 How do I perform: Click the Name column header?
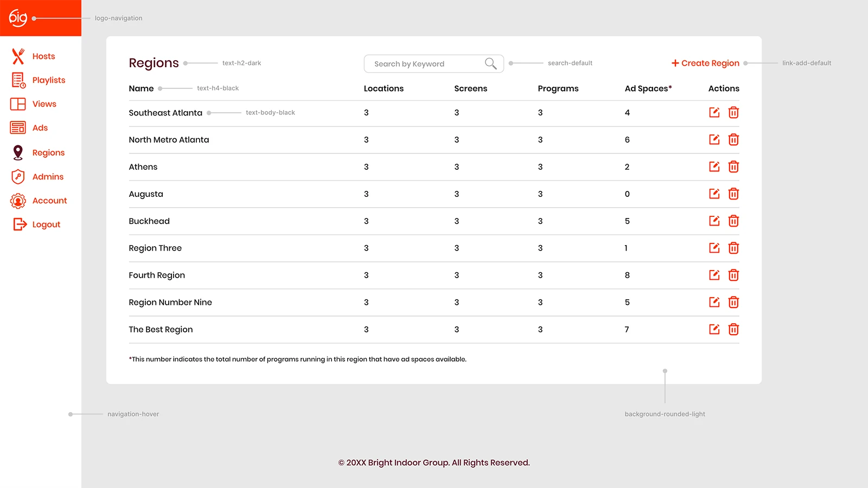tap(141, 88)
